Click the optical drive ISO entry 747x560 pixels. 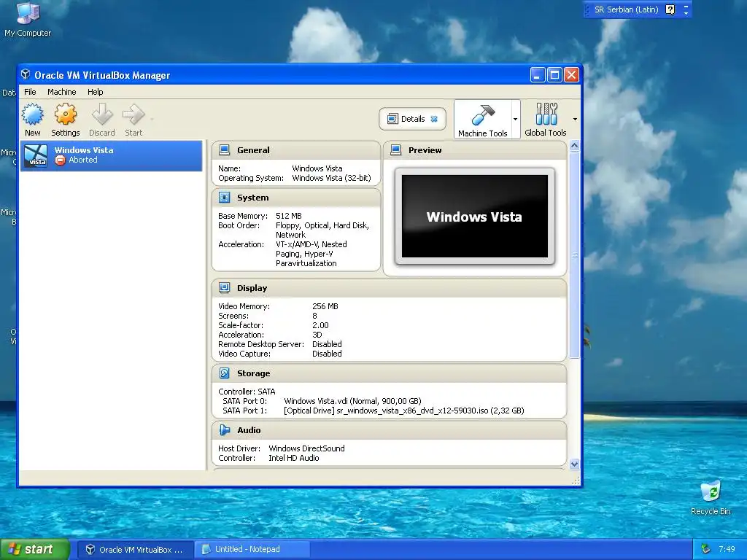tap(404, 411)
